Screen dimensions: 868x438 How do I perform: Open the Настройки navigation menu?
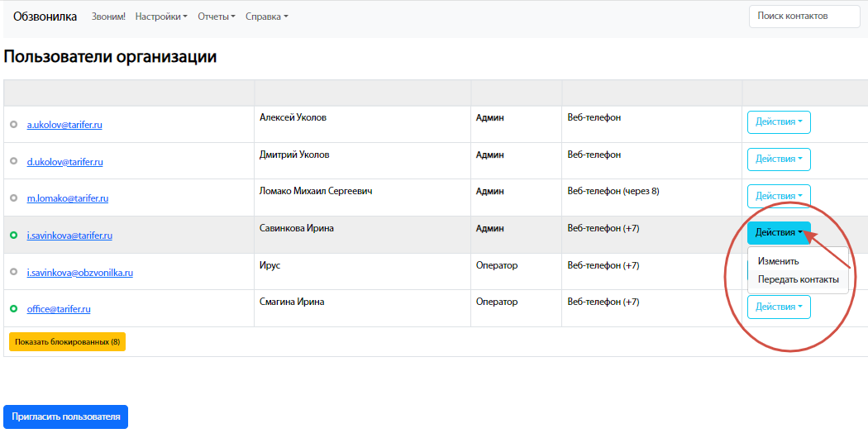(x=161, y=17)
